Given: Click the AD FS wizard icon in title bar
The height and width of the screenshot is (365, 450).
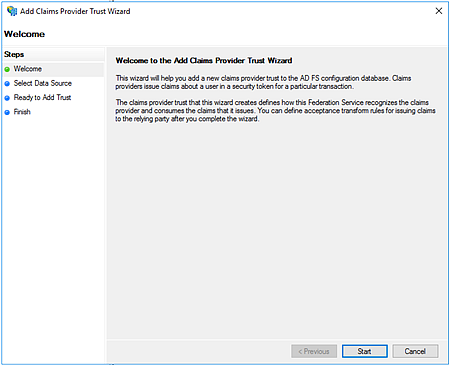Looking at the screenshot, I should (x=12, y=11).
